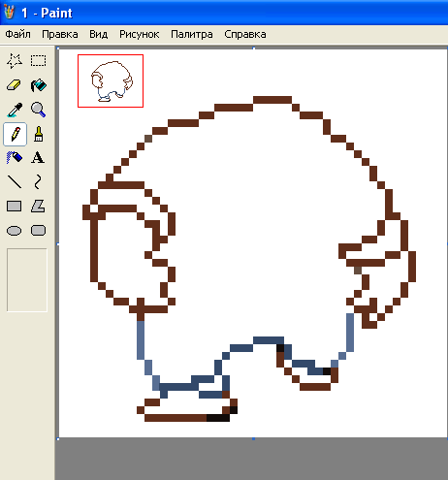Select the Curve tool

click(x=39, y=182)
